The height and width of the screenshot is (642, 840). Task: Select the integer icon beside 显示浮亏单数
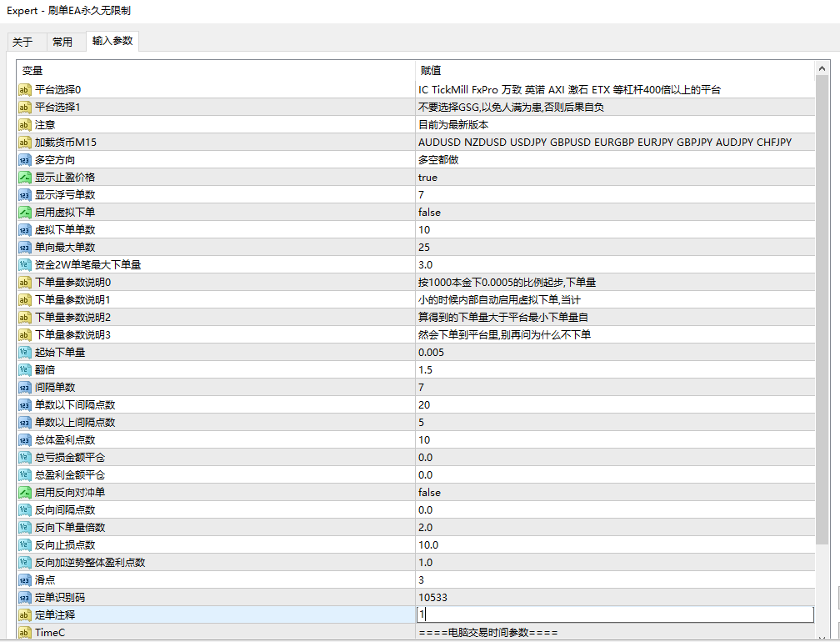point(25,195)
